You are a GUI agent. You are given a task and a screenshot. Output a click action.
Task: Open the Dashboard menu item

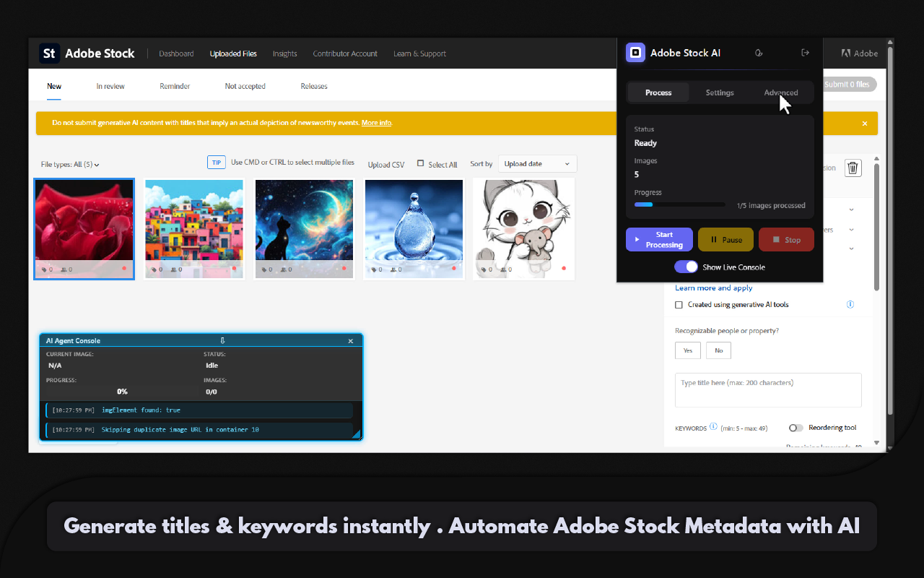176,53
